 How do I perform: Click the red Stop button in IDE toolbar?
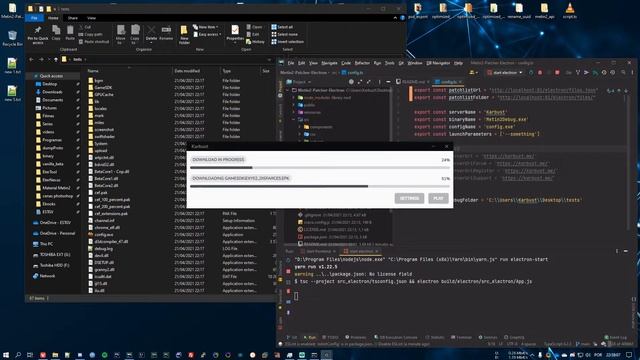point(557,73)
